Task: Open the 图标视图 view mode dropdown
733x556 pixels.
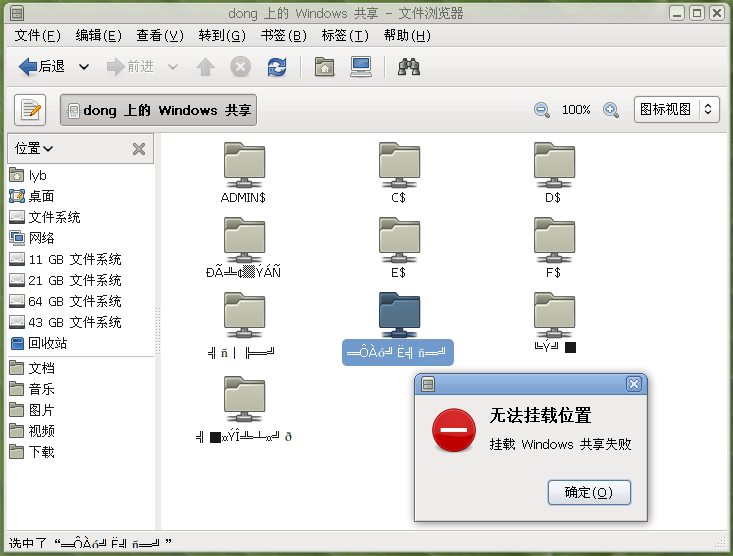Action: pyautogui.click(x=676, y=109)
